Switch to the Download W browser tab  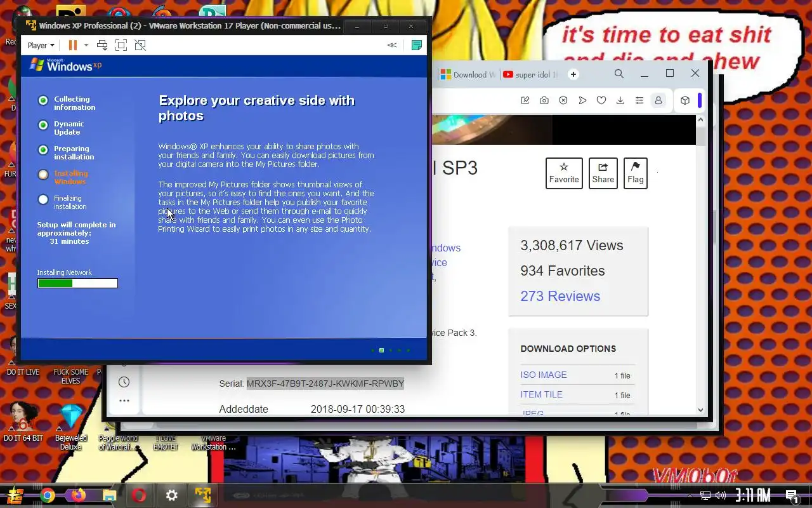point(468,74)
